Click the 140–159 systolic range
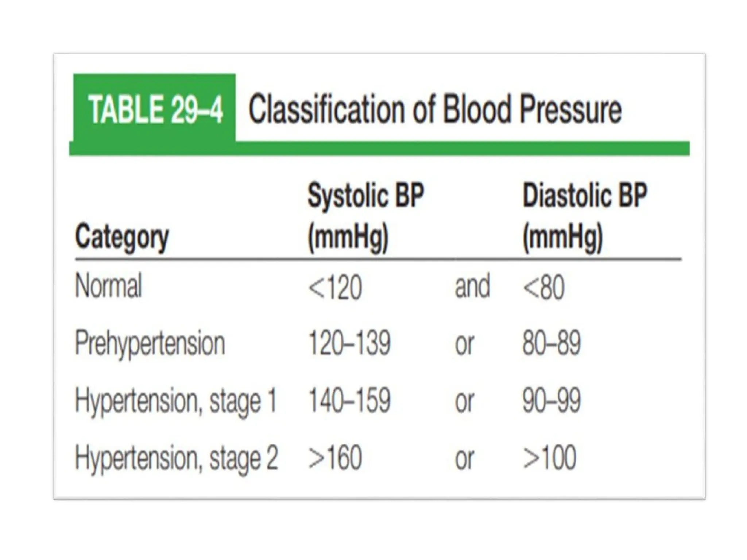The width and height of the screenshot is (747, 560). coord(349,400)
